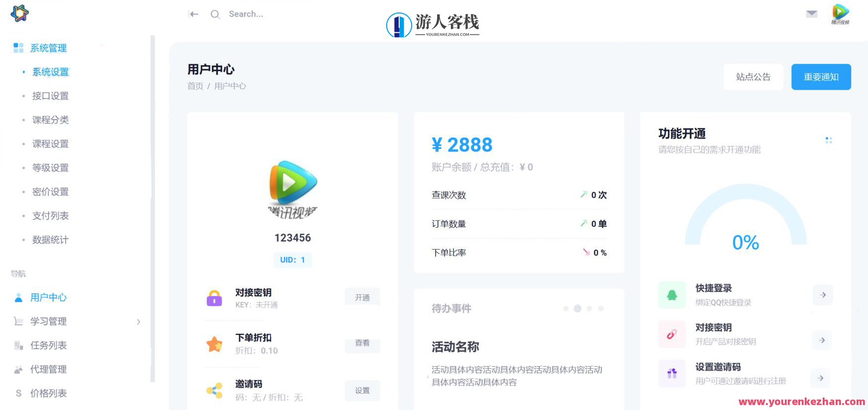Screen dimensions: 868x410
Task: Click the 代理管理 users icon
Action: coord(18,369)
